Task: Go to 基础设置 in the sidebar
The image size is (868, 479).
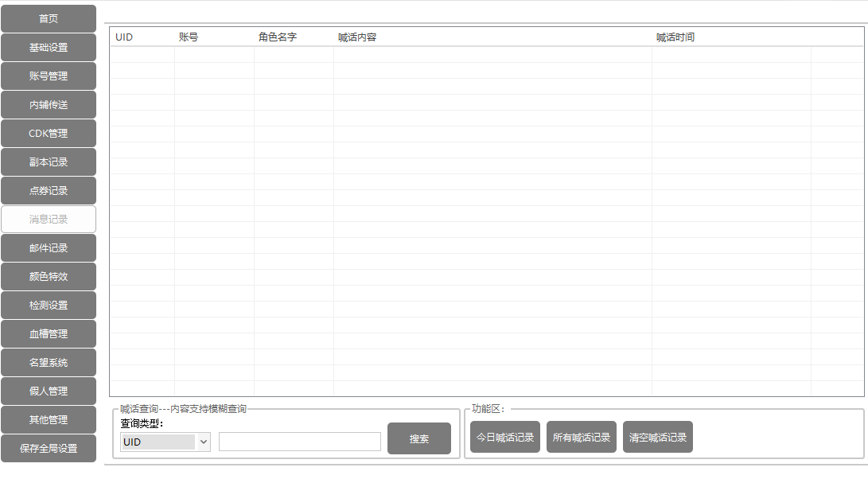Action: 49,48
